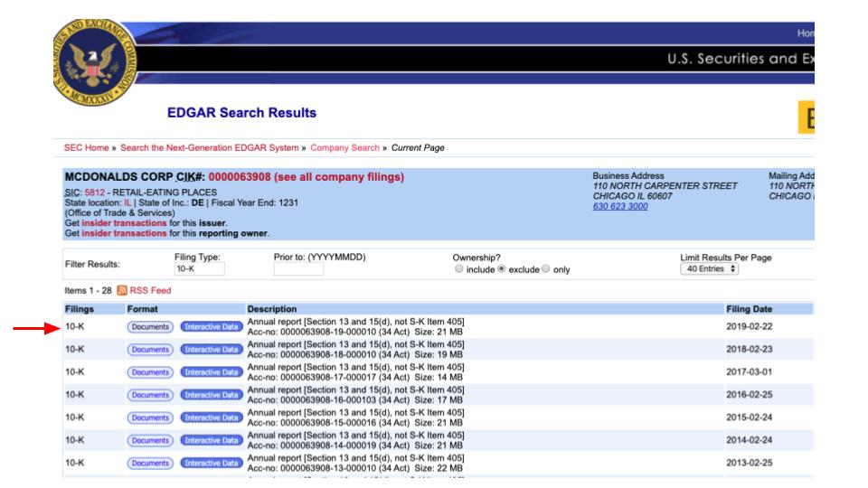Select filing date 2014-02-24
Screen dimensions: 868x488
click(x=749, y=440)
